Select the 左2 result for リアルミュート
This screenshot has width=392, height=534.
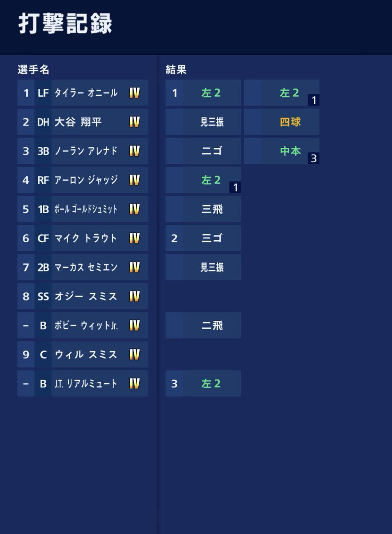coord(203,384)
